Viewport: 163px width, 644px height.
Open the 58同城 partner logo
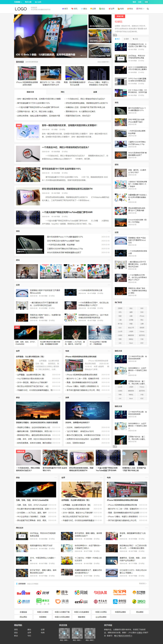81,593
